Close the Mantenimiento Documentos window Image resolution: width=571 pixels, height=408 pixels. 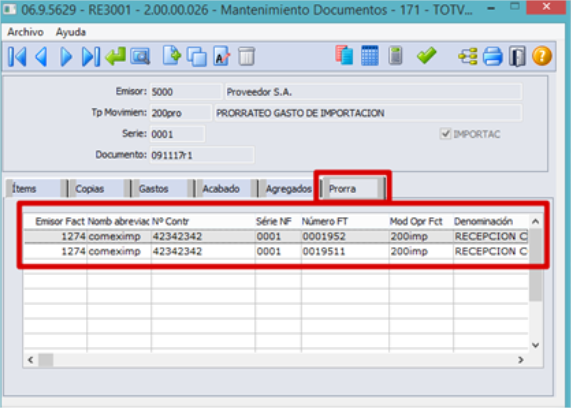pos(546,7)
